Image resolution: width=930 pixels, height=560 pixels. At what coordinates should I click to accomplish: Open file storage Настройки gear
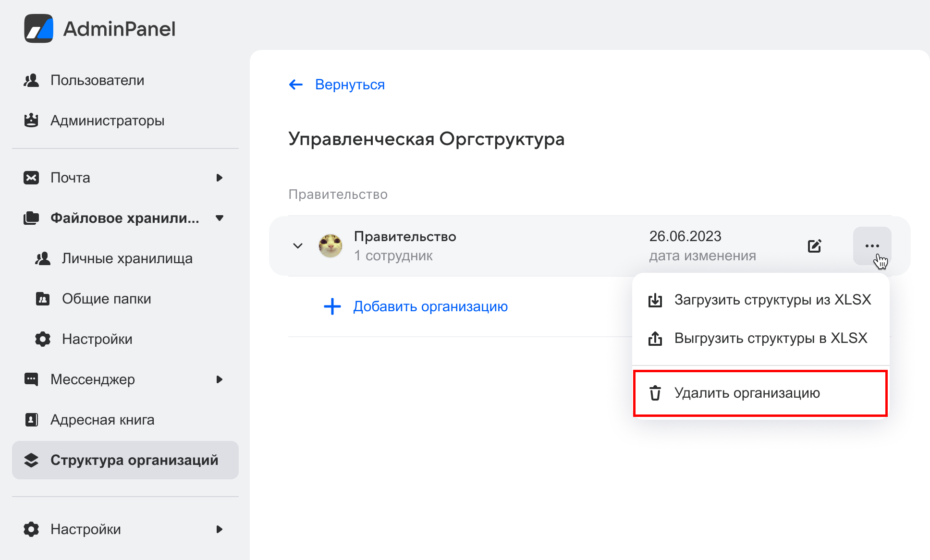click(x=43, y=339)
